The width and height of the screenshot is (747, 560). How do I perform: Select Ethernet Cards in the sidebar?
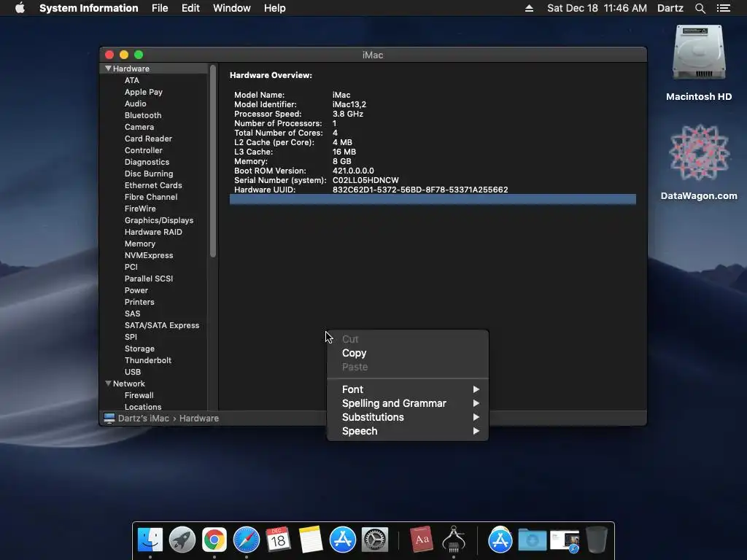(x=153, y=185)
